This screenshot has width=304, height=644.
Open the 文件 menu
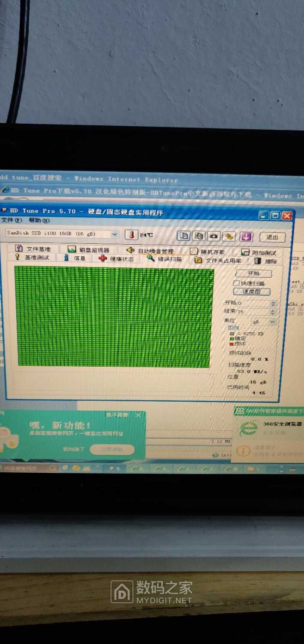point(12,220)
